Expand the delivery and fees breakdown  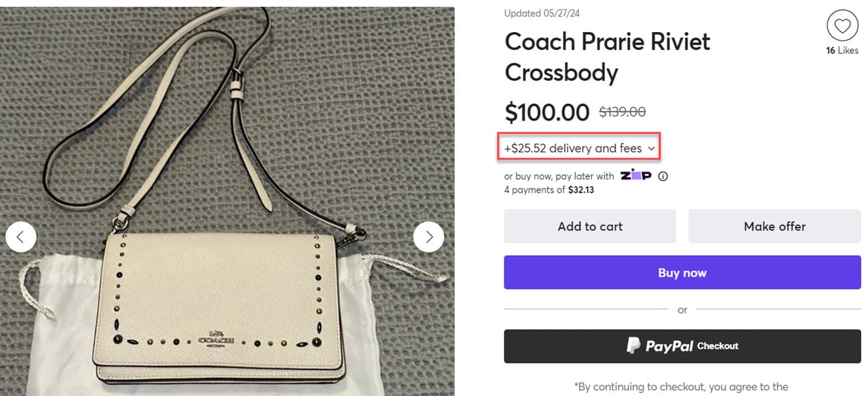pyautogui.click(x=580, y=148)
